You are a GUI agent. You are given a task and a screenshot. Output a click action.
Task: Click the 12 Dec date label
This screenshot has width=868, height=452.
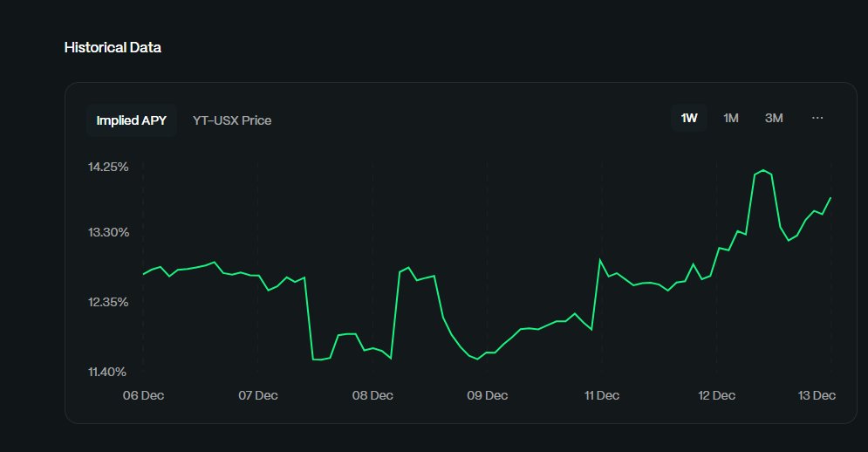point(716,395)
